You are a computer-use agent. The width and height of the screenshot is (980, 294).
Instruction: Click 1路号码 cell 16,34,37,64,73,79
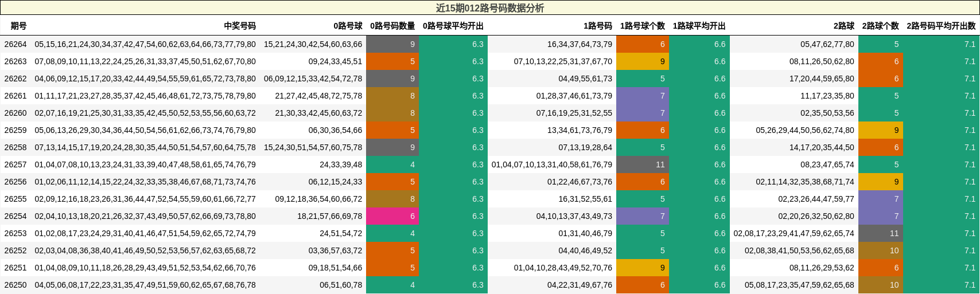pos(580,44)
